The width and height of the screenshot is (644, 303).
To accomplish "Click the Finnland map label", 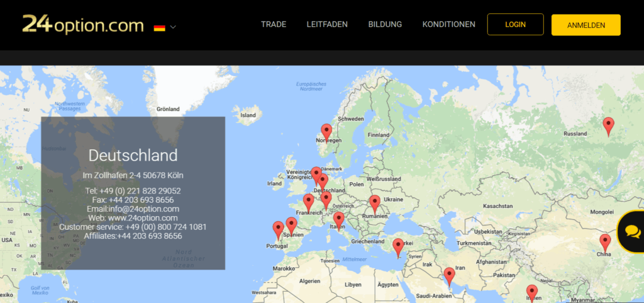I will [x=379, y=135].
